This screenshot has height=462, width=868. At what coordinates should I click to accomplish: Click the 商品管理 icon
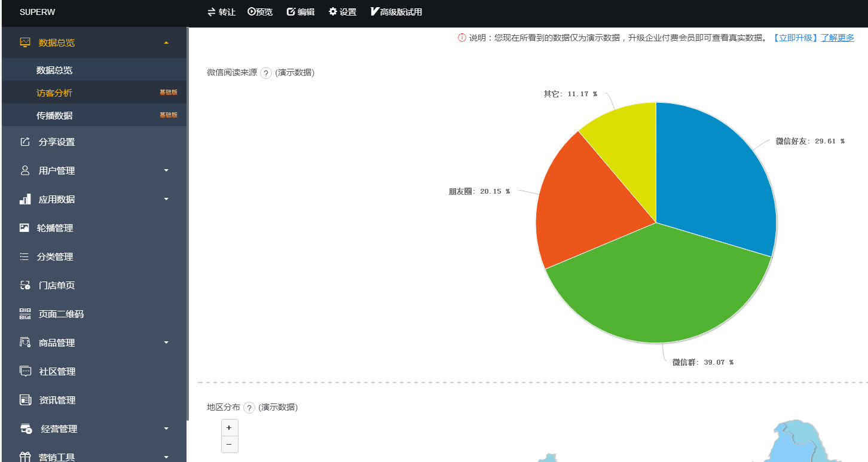[25, 342]
